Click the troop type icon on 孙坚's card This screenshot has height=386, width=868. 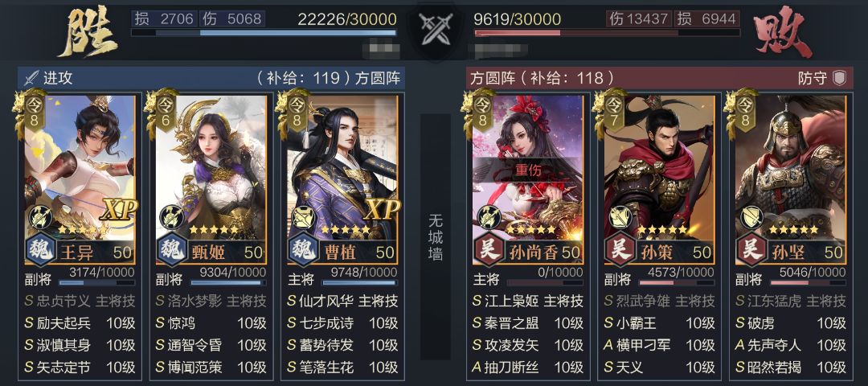coord(751,217)
